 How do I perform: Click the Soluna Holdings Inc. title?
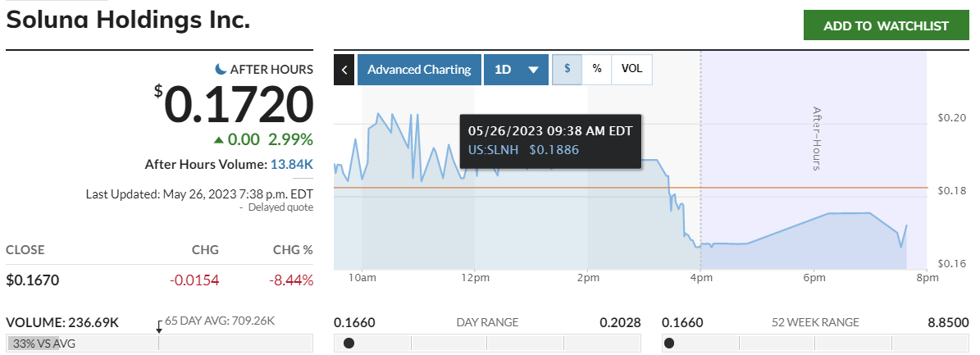pos(129,20)
